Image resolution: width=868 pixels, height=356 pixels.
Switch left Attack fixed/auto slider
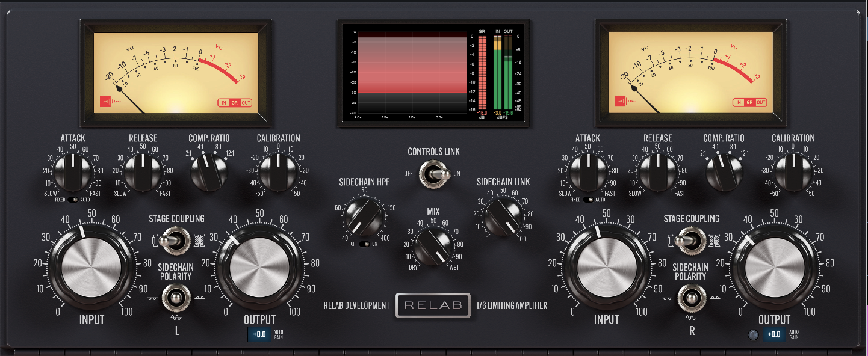(75, 199)
